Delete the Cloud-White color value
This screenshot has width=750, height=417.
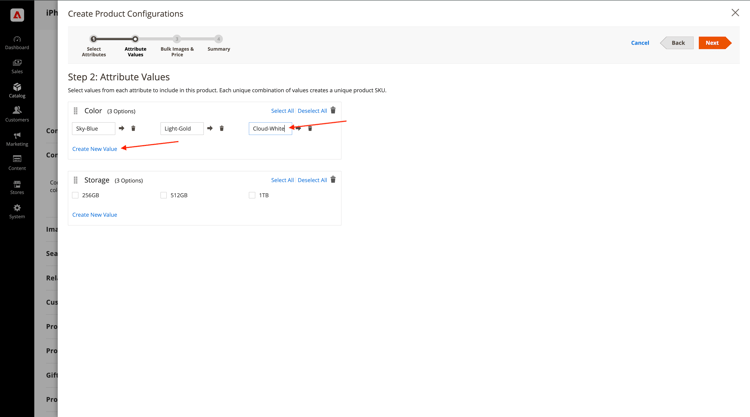(x=310, y=128)
